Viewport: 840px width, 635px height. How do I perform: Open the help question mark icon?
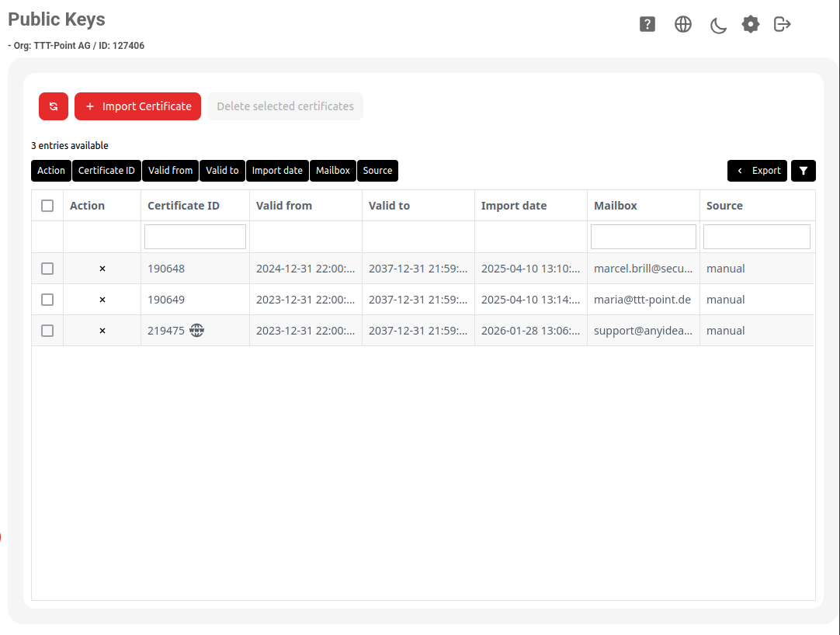click(x=647, y=24)
